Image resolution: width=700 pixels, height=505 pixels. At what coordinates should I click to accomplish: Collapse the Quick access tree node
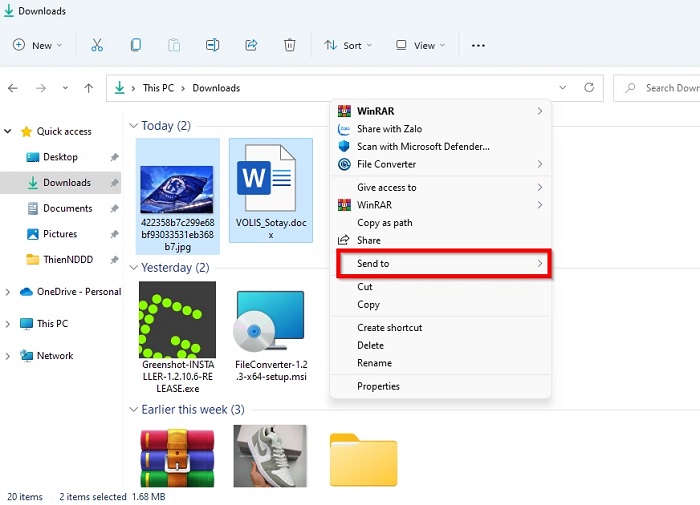click(8, 131)
